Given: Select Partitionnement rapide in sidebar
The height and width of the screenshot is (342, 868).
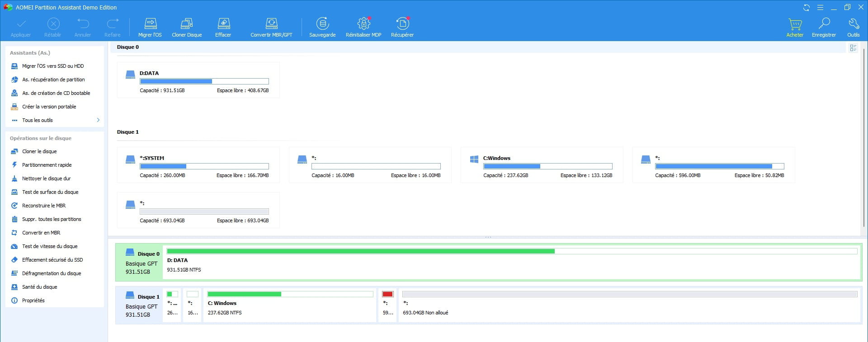Looking at the screenshot, I should (47, 165).
